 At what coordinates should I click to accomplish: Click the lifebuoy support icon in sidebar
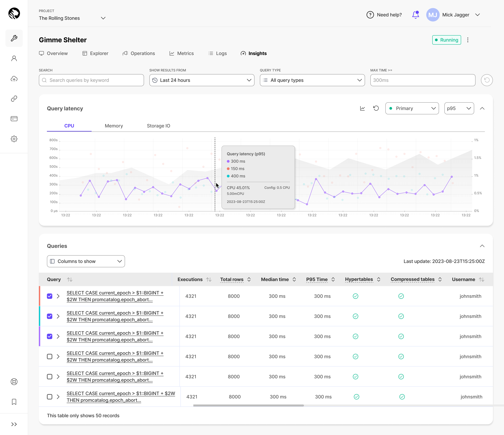pos(14,382)
